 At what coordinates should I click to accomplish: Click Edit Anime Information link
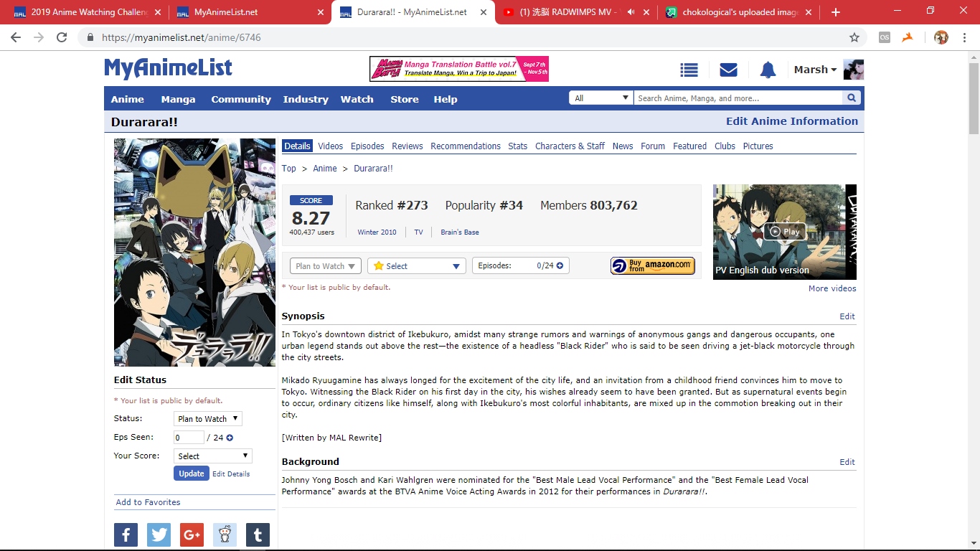[x=792, y=121]
